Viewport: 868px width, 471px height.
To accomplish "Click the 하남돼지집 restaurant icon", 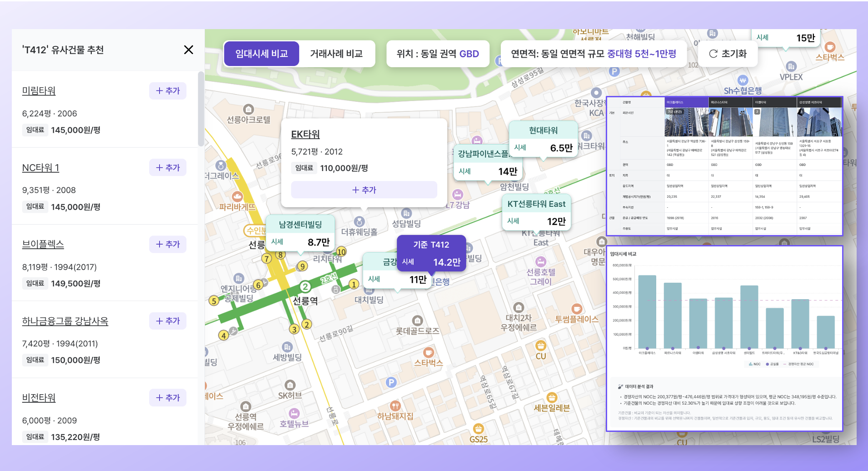I will pos(395,406).
